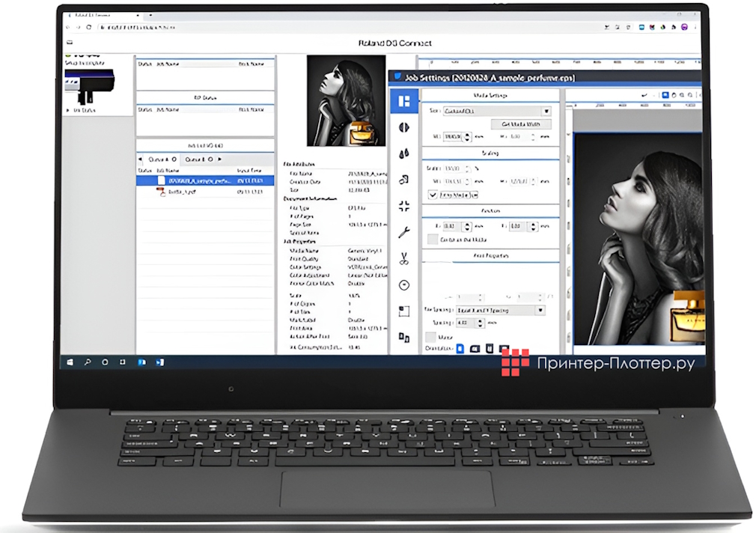Click the Clip and Tile shrink-arrows icon
The height and width of the screenshot is (533, 756).
(x=404, y=206)
